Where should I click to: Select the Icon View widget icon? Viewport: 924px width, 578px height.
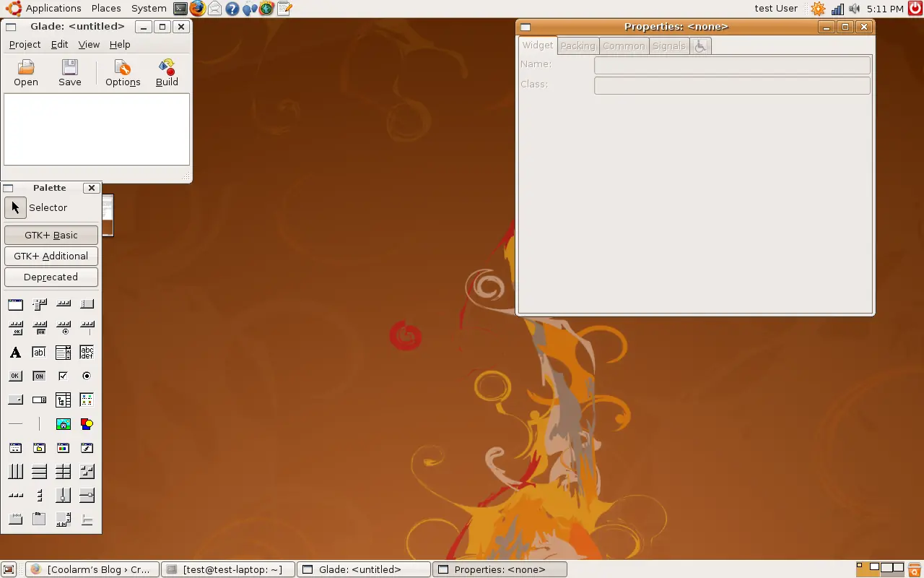pos(87,400)
